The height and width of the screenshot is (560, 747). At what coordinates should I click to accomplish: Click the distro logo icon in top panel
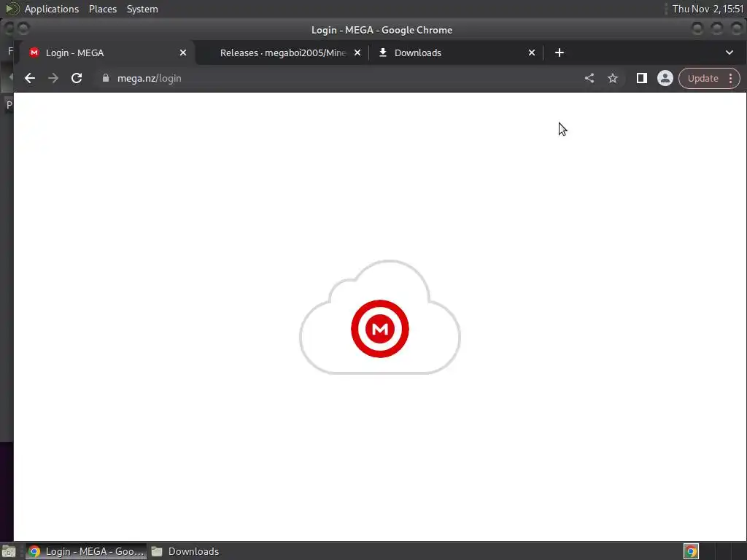tap(12, 9)
